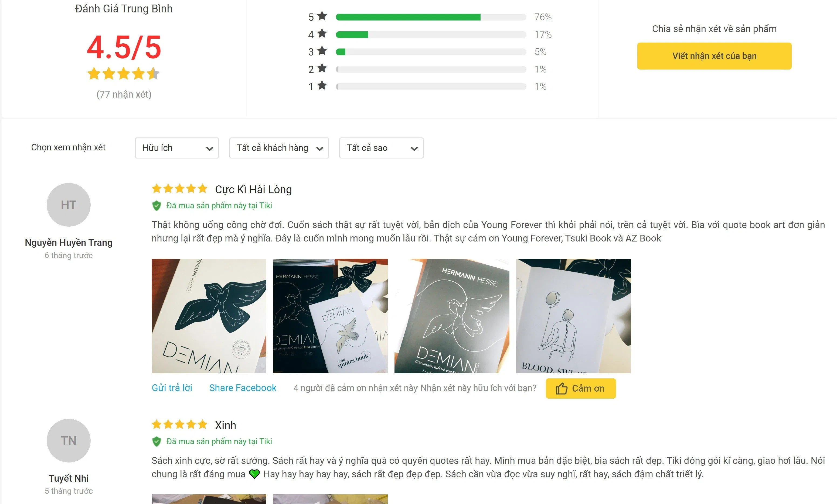
Task: Click the Gửi trả lời link
Action: [172, 388]
